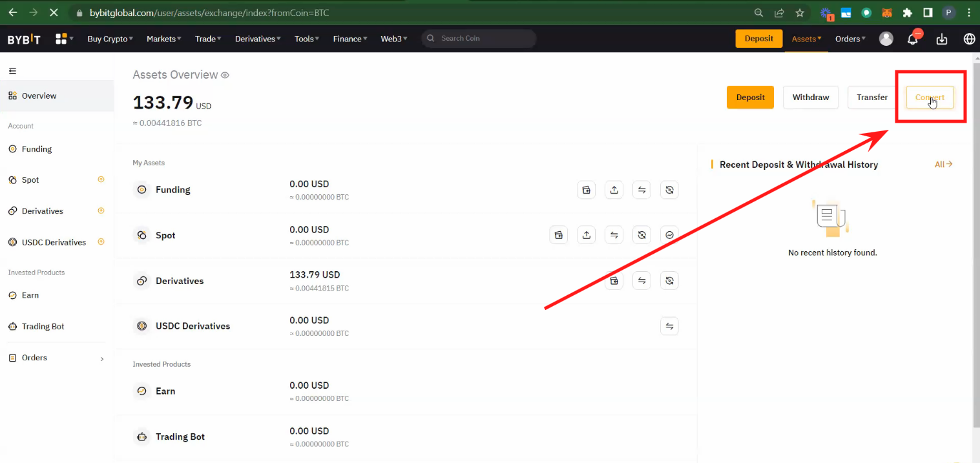Click the convert icon in Spot row
Screen dimensions: 980x463
pyautogui.click(x=641, y=235)
